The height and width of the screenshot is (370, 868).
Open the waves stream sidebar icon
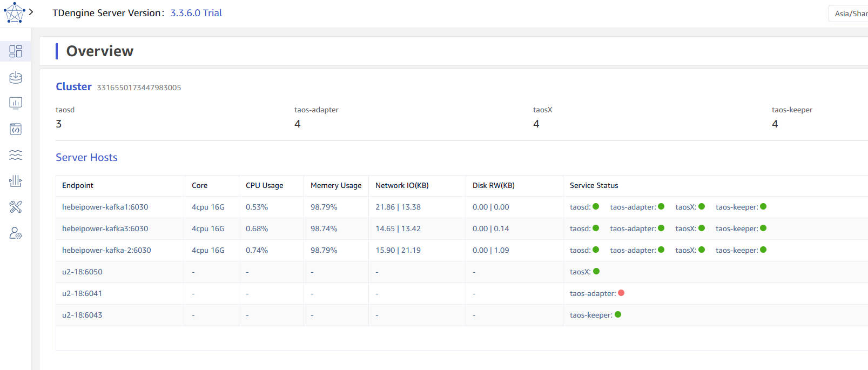pos(16,155)
